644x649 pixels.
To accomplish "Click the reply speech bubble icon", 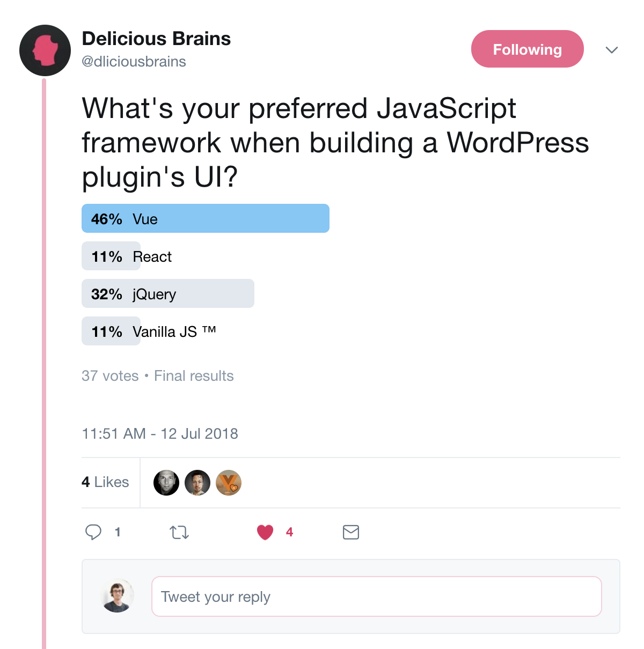I will coord(93,532).
